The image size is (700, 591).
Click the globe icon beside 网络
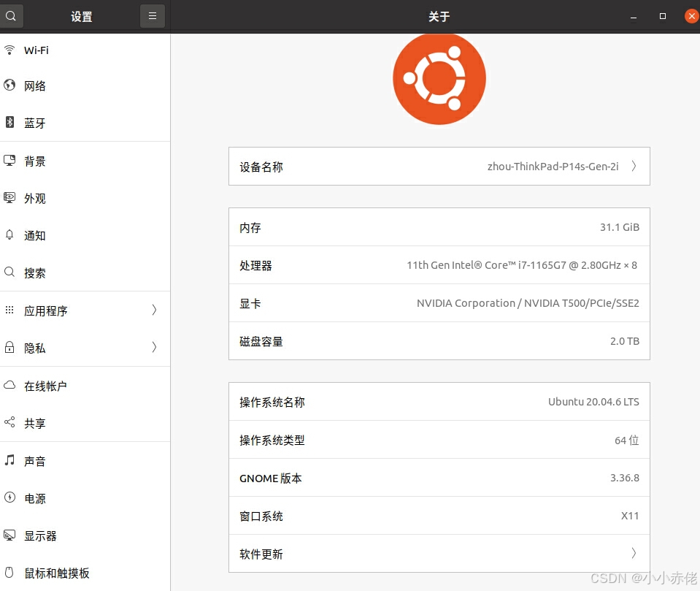(9, 85)
